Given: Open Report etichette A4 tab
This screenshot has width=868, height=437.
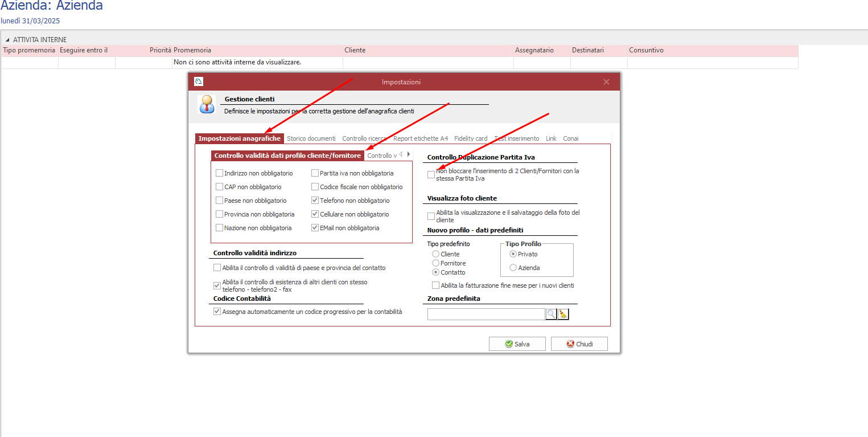Looking at the screenshot, I should 421,138.
